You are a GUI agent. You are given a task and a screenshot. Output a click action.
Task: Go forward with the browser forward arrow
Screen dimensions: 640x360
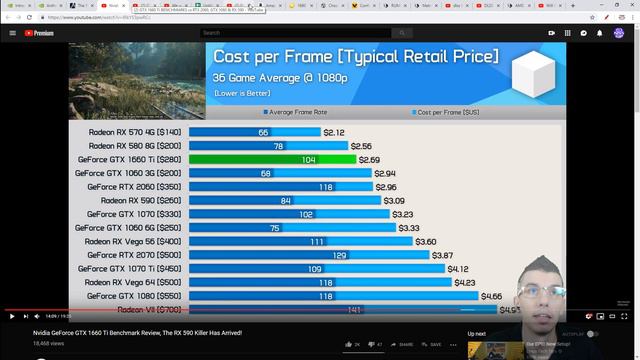click(18, 18)
